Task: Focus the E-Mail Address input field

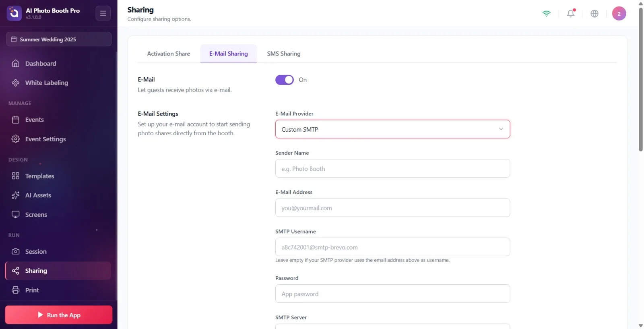Action: [x=392, y=208]
